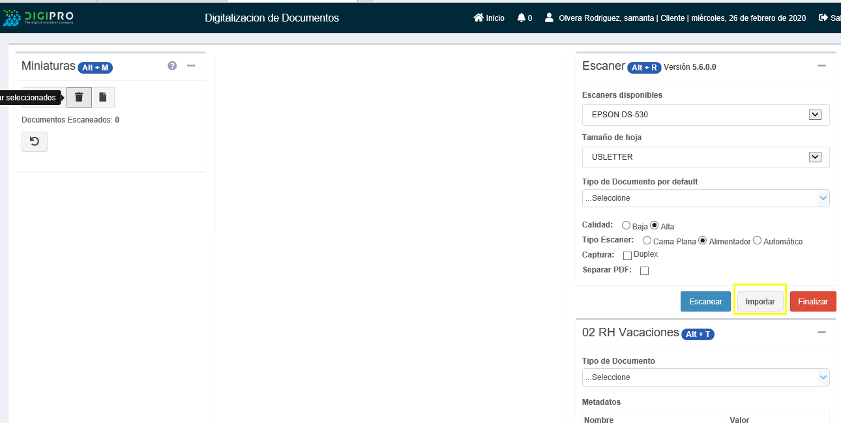The height and width of the screenshot is (424, 842).
Task: Click the document file icon in Miniaturas
Action: pos(103,97)
